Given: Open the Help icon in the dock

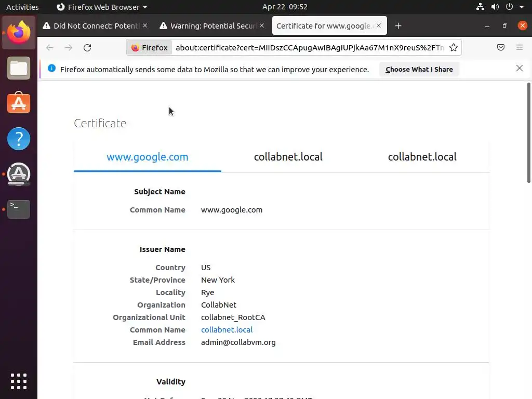Looking at the screenshot, I should click(19, 139).
